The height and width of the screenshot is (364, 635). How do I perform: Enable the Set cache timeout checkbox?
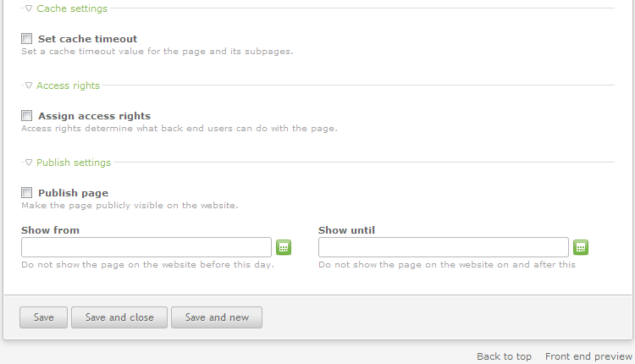point(27,39)
